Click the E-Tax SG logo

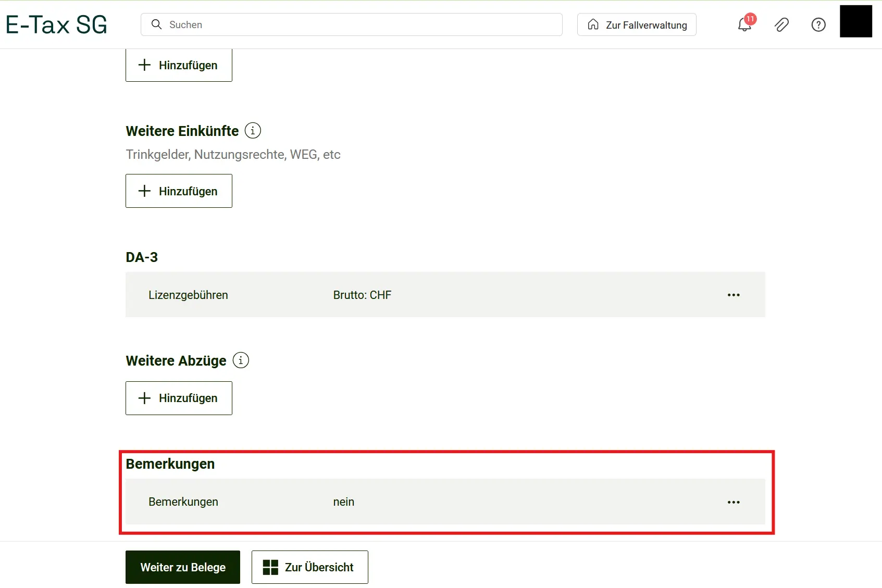click(56, 23)
